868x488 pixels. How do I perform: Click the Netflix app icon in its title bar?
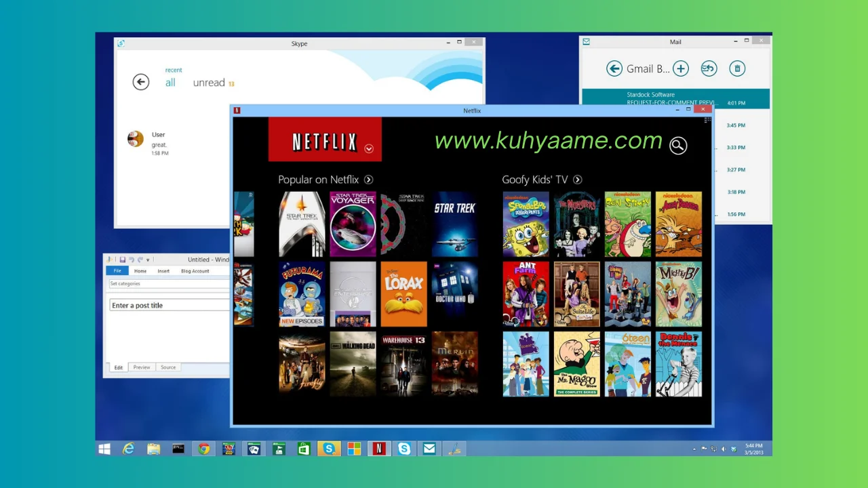237,110
